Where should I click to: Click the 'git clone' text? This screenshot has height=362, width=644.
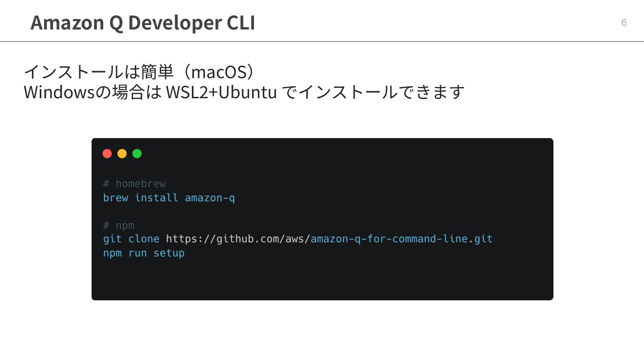click(131, 239)
